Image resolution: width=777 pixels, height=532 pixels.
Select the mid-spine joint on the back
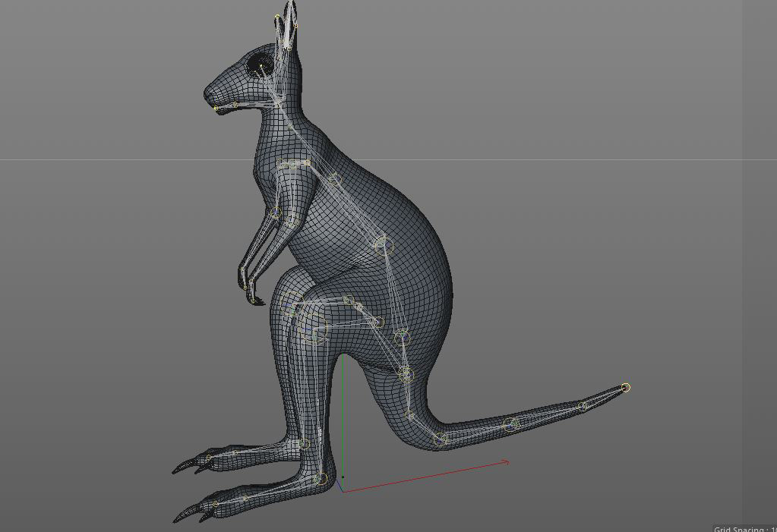[383, 244]
